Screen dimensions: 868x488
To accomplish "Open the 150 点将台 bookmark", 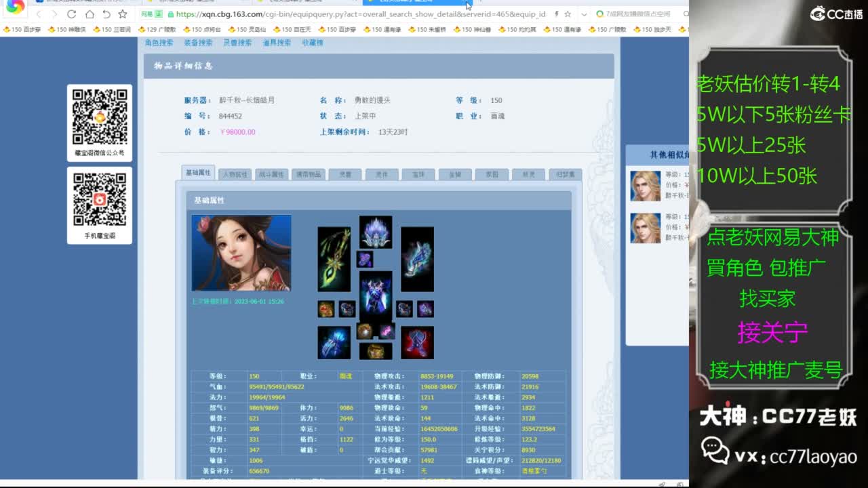I will 202,30.
